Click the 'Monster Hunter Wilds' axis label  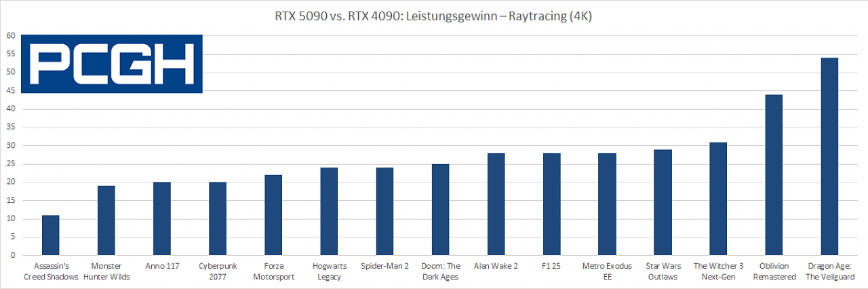pyautogui.click(x=106, y=271)
